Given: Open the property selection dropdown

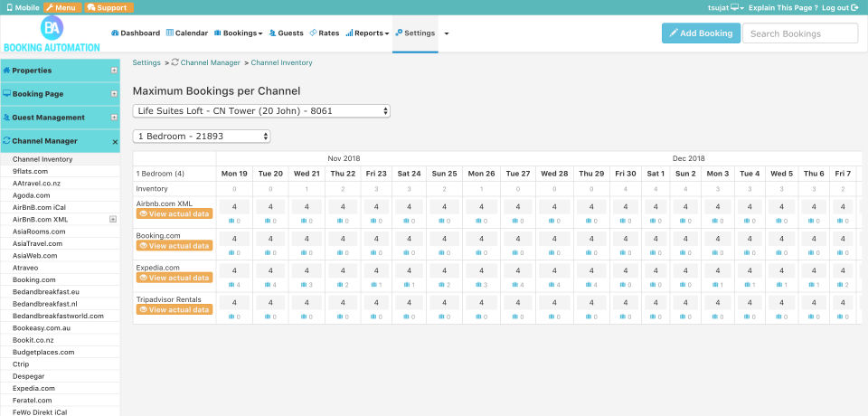Looking at the screenshot, I should click(x=261, y=111).
